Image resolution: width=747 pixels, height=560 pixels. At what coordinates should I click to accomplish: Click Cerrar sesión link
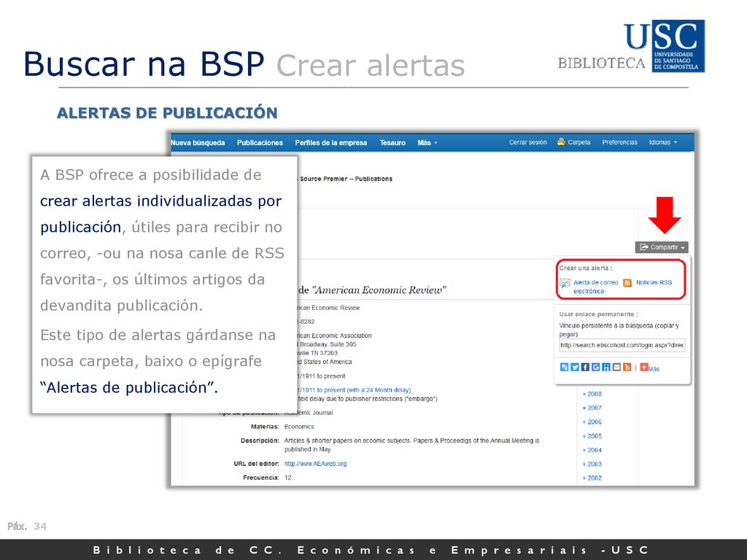tap(528, 142)
